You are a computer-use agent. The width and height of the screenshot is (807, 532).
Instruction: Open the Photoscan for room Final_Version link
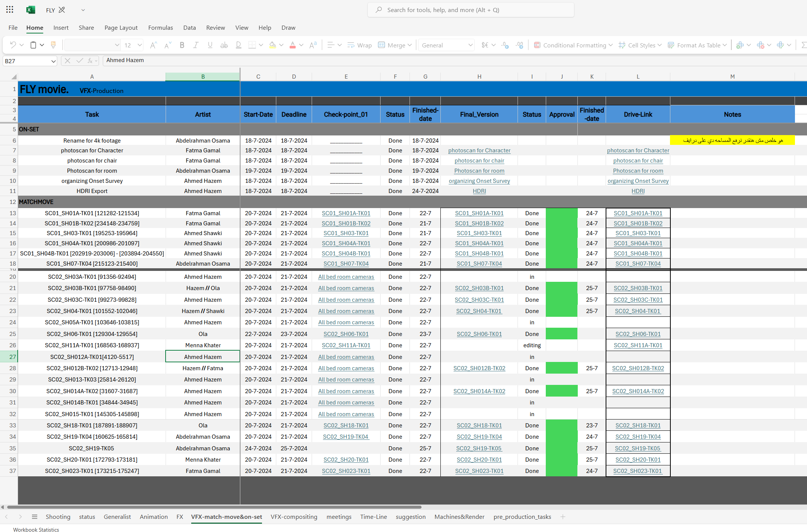pos(479,171)
